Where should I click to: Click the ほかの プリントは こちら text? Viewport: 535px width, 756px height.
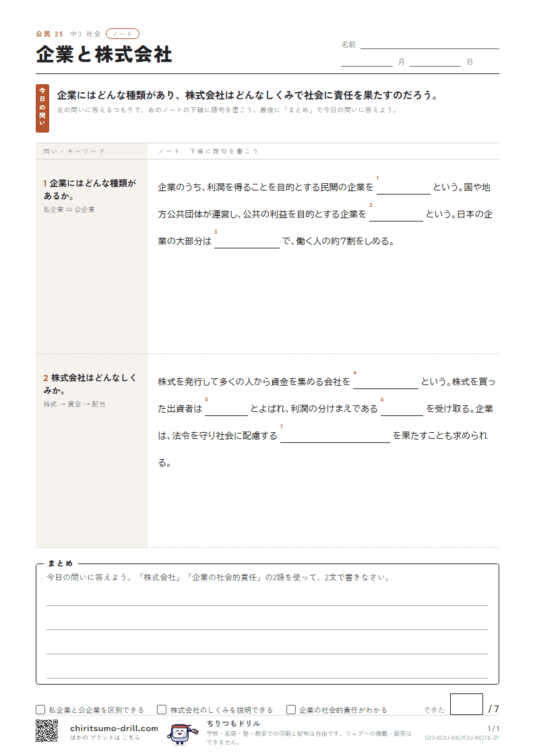[x=104, y=738]
